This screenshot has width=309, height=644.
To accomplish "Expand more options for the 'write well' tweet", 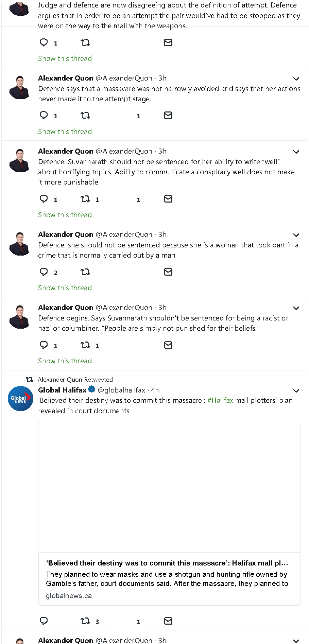I will pyautogui.click(x=296, y=152).
